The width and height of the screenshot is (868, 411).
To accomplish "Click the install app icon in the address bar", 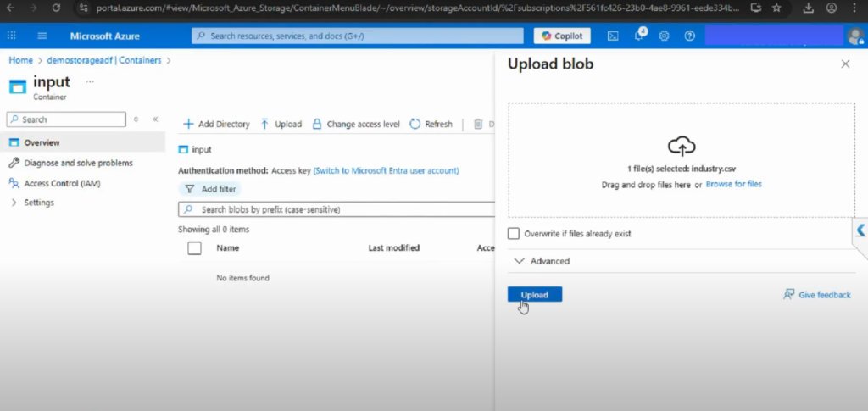I will tap(755, 8).
